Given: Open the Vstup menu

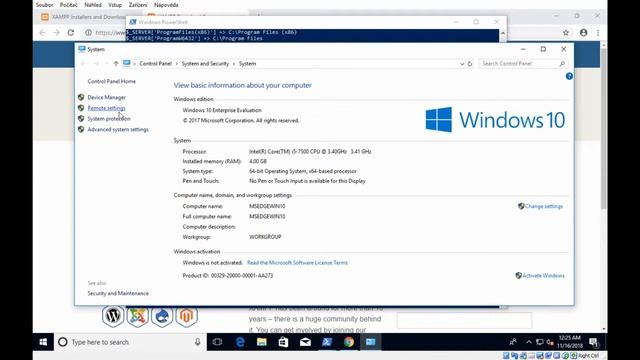Looking at the screenshot, I should click(115, 5).
